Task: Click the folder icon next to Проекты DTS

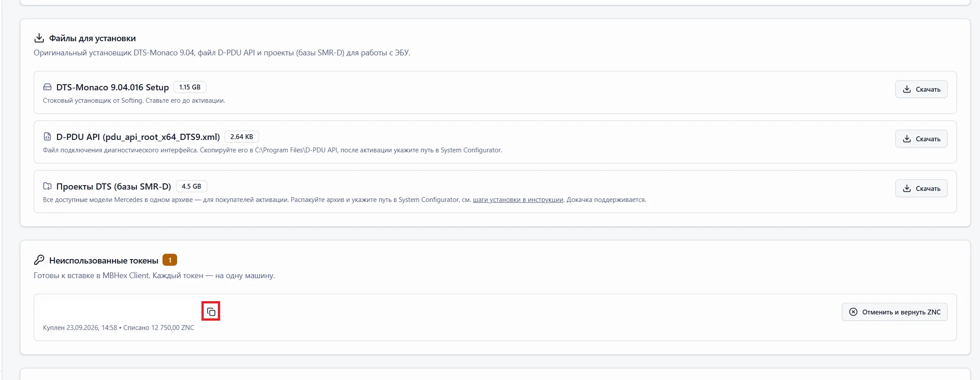Action: click(x=47, y=186)
